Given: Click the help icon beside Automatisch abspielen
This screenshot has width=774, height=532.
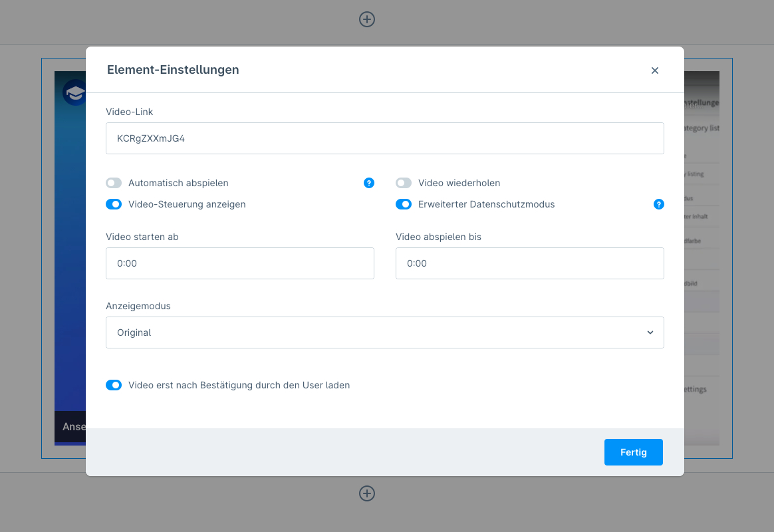Looking at the screenshot, I should click(369, 183).
